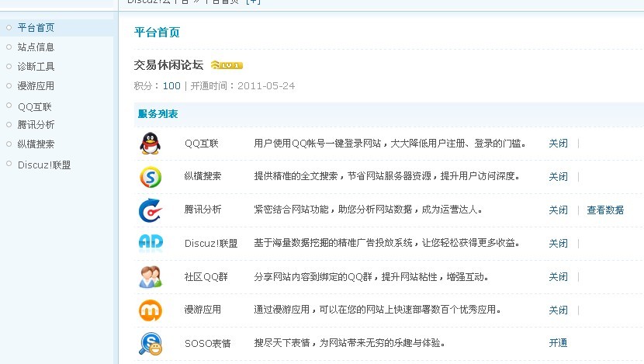Click the 纵横搜索 colorful S icon
This screenshot has width=644, height=364.
click(151, 177)
